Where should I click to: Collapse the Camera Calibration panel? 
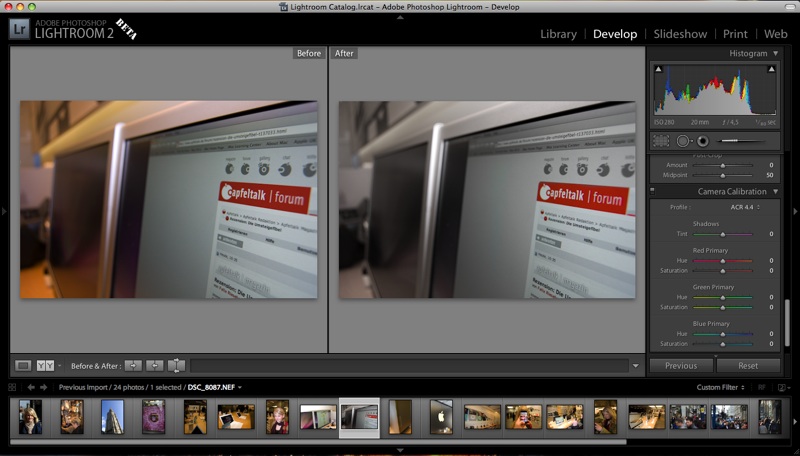click(x=776, y=191)
